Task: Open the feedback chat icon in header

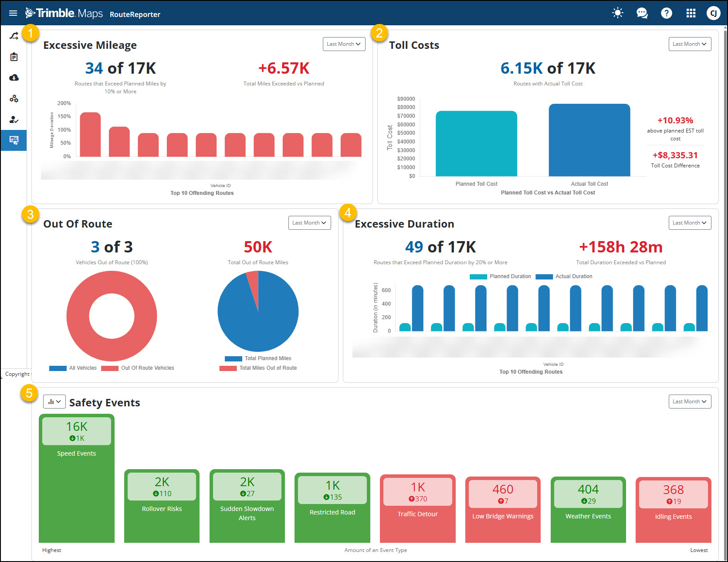Action: coord(642,13)
